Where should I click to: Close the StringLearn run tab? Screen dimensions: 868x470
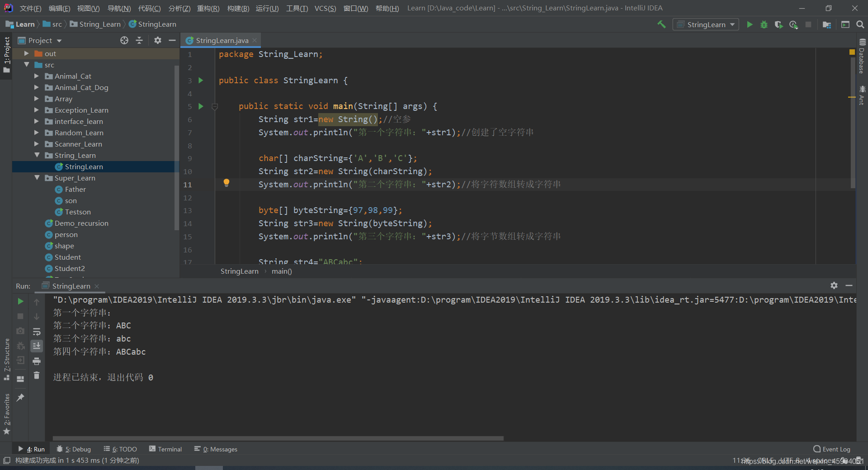click(97, 286)
